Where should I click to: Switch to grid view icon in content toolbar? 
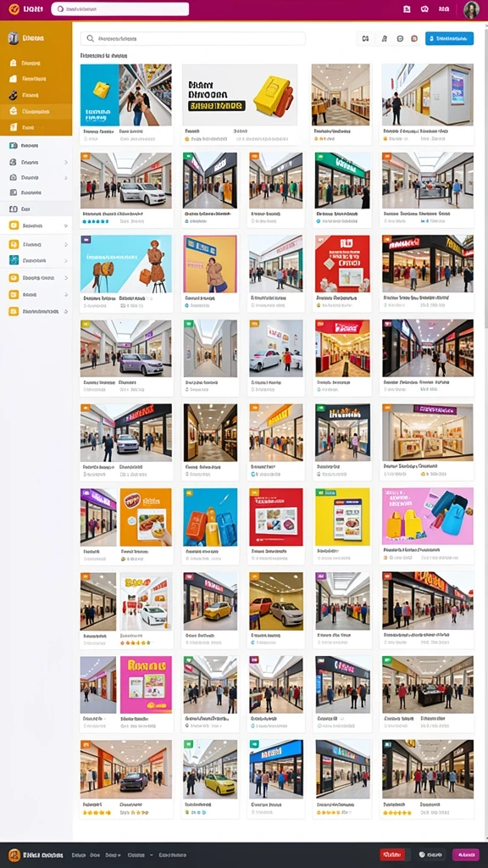[365, 39]
